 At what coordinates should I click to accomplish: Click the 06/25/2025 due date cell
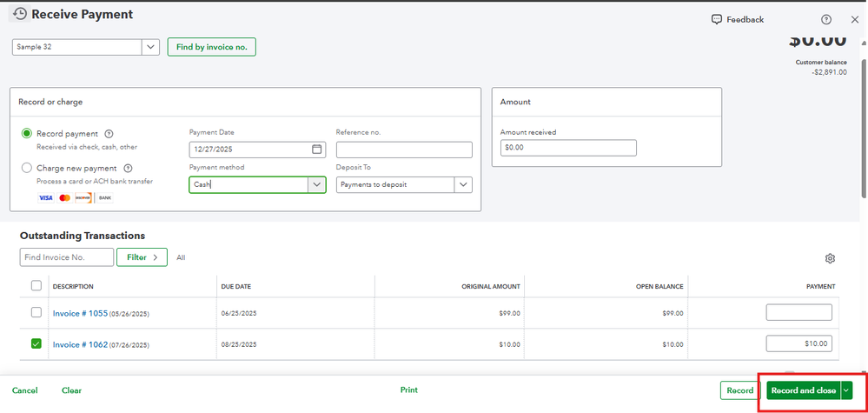pos(239,313)
